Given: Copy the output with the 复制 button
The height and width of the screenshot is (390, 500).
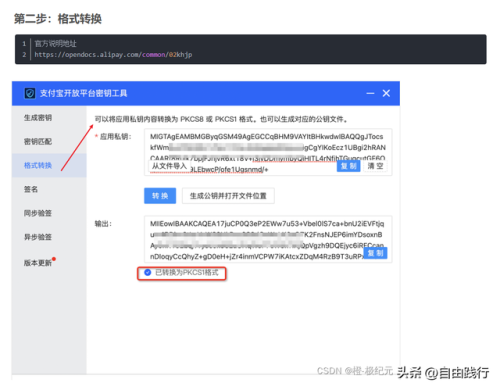Looking at the screenshot, I should pos(375,253).
